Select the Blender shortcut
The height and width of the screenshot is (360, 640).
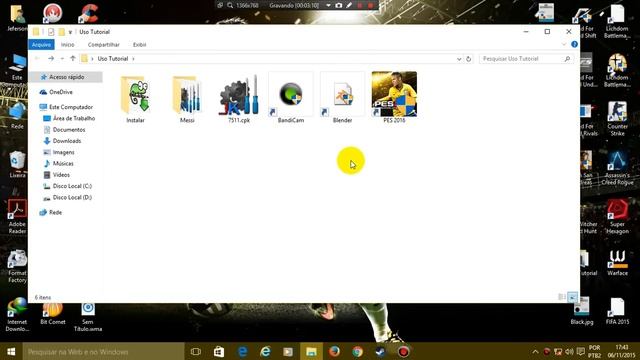coord(342,98)
